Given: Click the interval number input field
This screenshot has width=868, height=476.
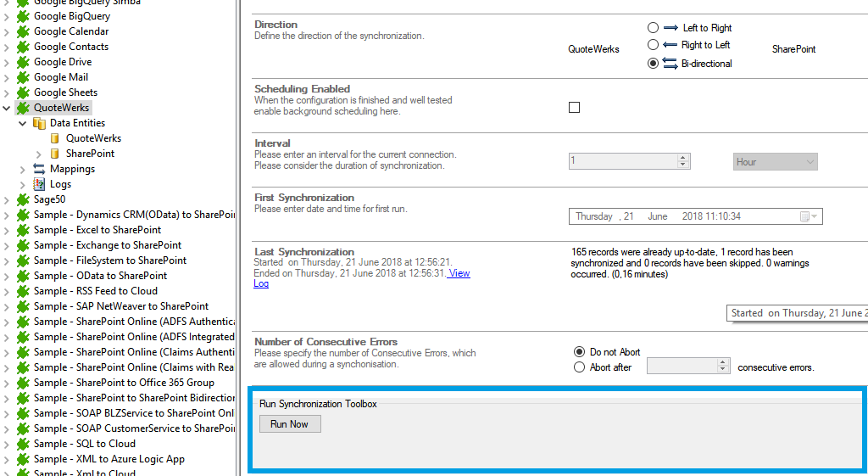Looking at the screenshot, I should tap(622, 161).
